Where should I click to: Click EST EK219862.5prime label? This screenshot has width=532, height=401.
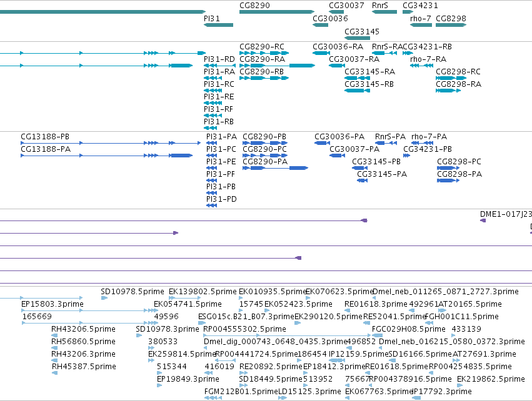(491, 379)
